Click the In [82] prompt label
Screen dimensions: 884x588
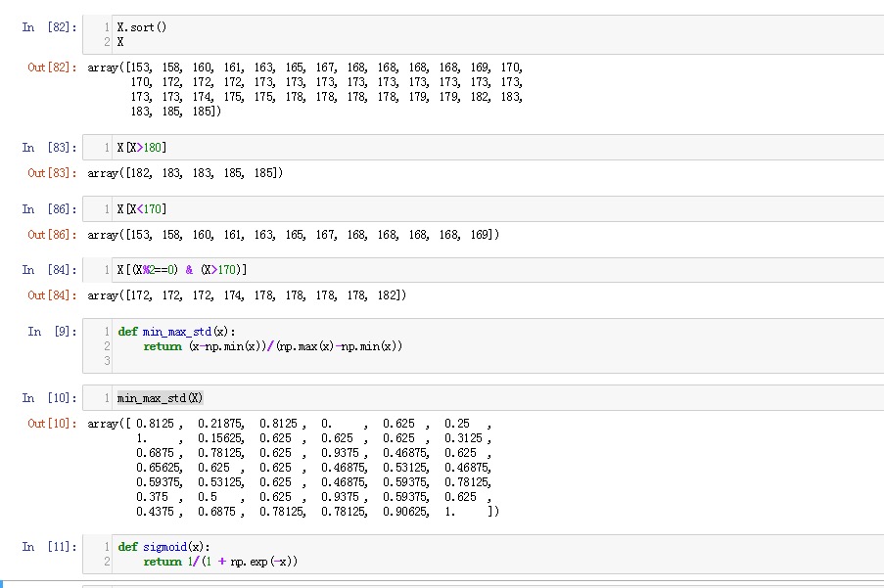(x=49, y=27)
